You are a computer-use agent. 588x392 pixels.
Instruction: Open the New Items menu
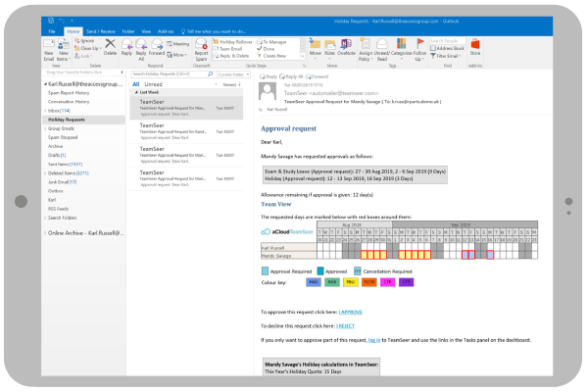pyautogui.click(x=64, y=50)
